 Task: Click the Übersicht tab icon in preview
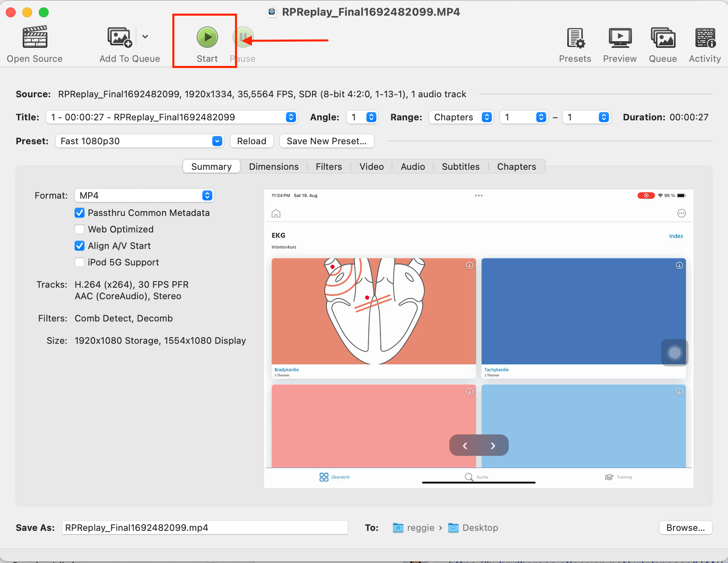click(324, 477)
